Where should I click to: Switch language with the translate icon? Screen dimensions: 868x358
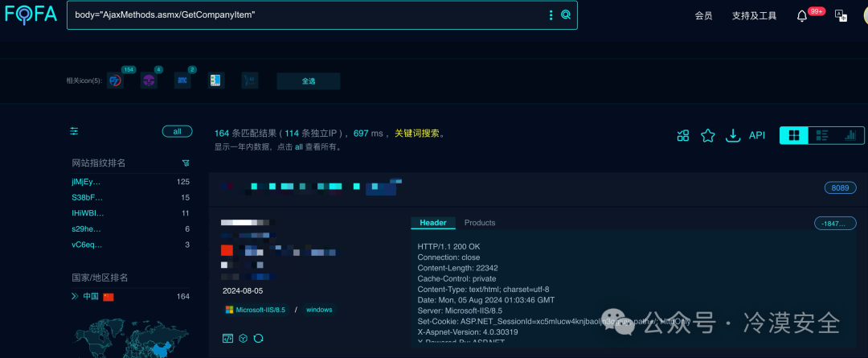coord(841,16)
